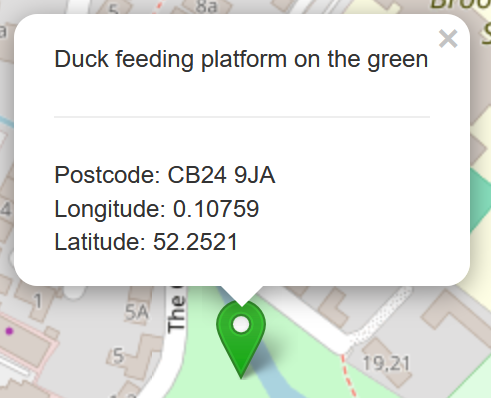Select the popup title 'Duck feeding platform on the green'
491x398 pixels.
241,59
